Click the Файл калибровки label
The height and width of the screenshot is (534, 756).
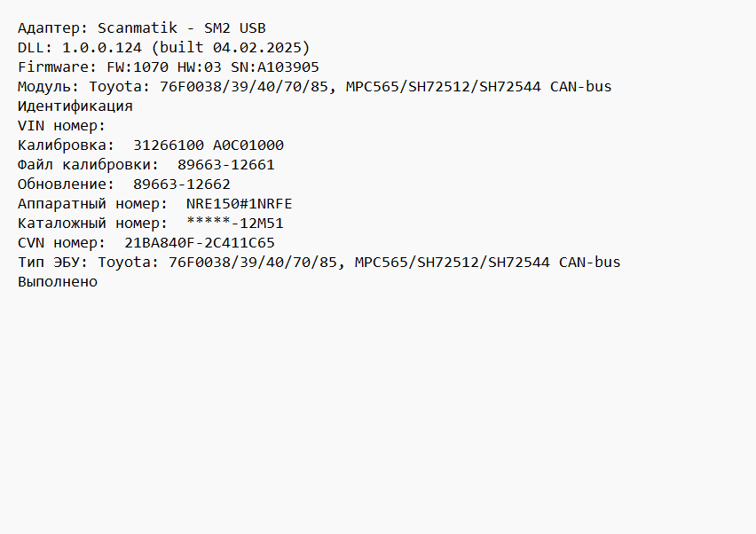pyautogui.click(x=89, y=165)
